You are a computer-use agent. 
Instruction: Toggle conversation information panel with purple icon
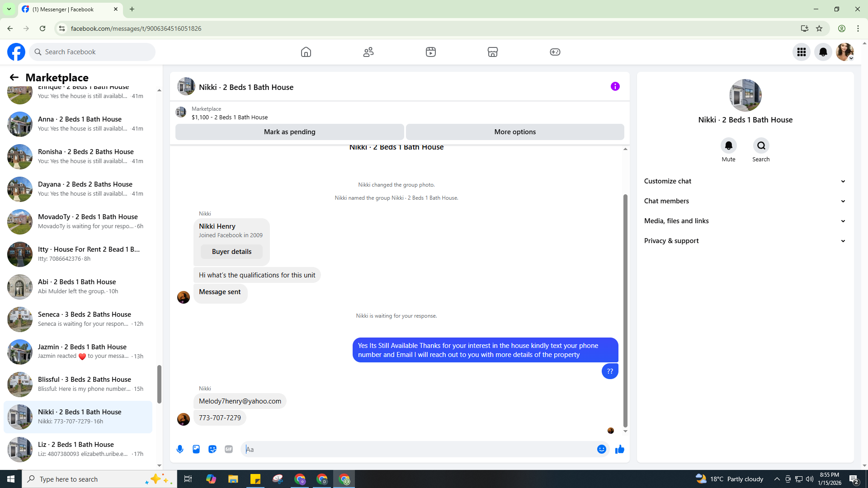point(615,86)
